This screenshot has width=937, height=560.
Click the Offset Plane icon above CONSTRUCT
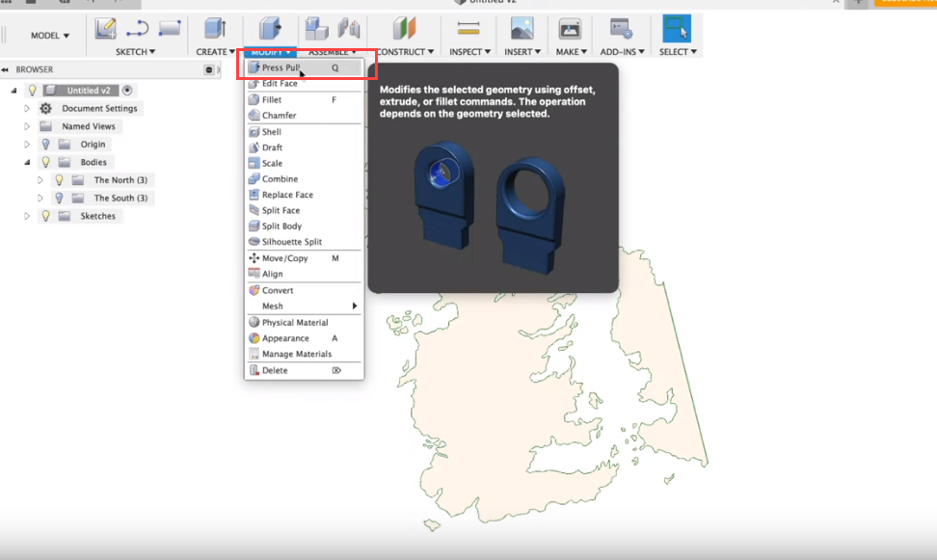[x=404, y=28]
